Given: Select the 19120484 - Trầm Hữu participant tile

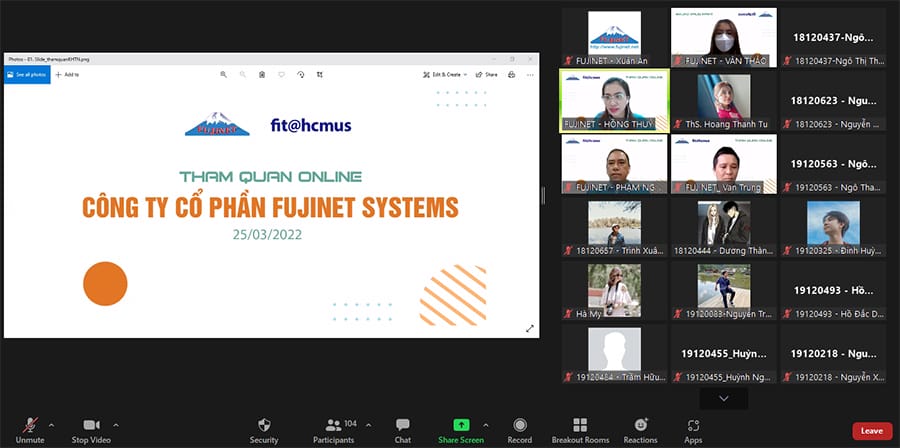Looking at the screenshot, I should coord(614,354).
